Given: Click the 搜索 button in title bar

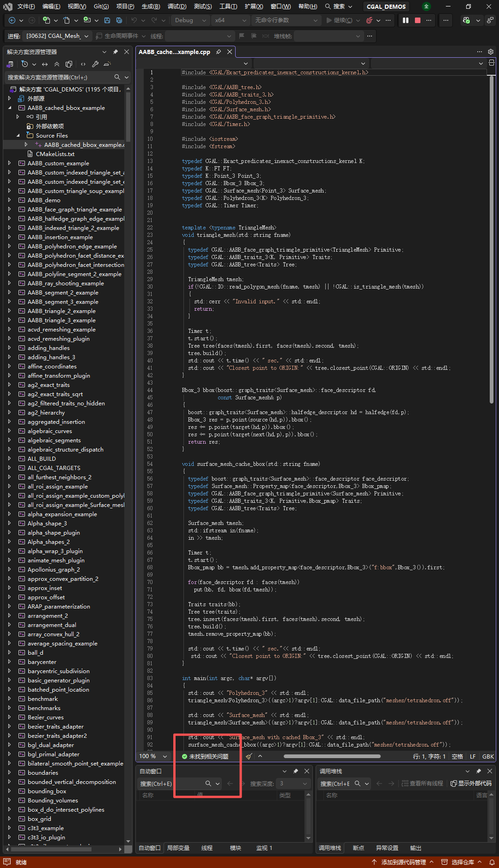Looking at the screenshot, I should tap(339, 6).
